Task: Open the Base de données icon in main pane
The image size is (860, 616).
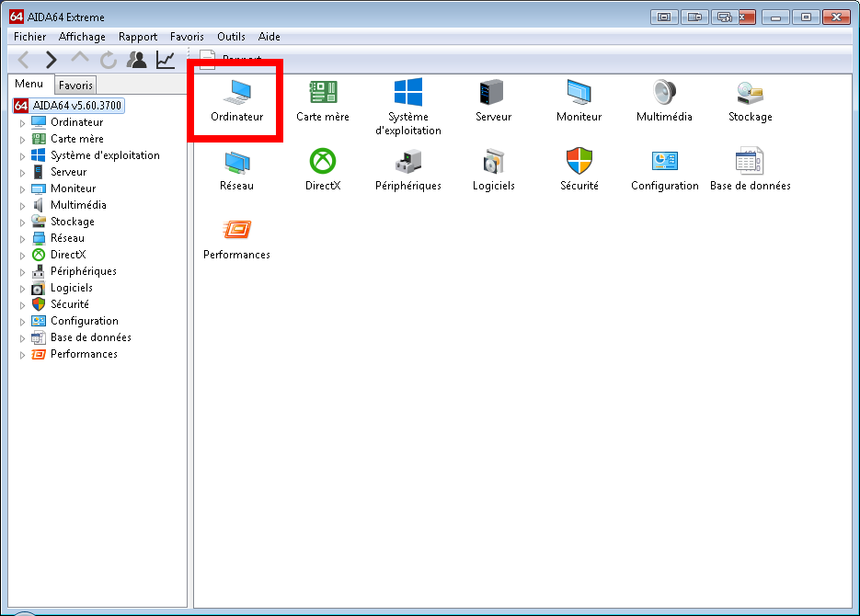Action: click(750, 161)
